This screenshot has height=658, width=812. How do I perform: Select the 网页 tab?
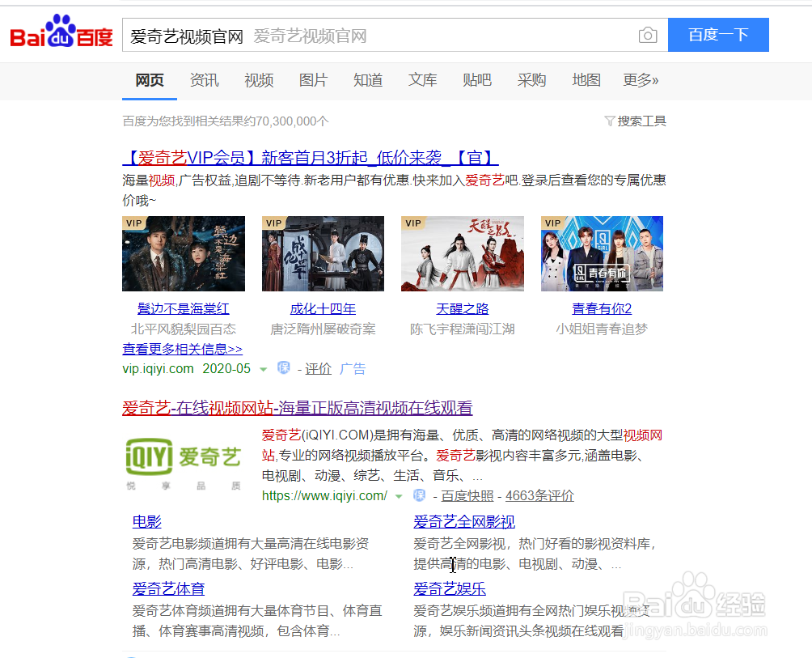click(150, 80)
